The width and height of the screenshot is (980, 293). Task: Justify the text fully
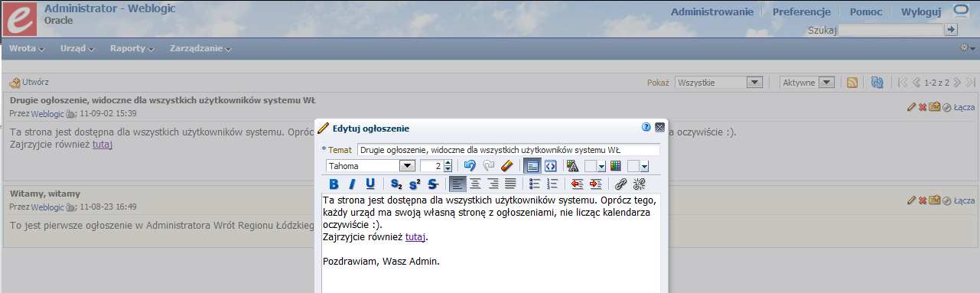[x=510, y=184]
